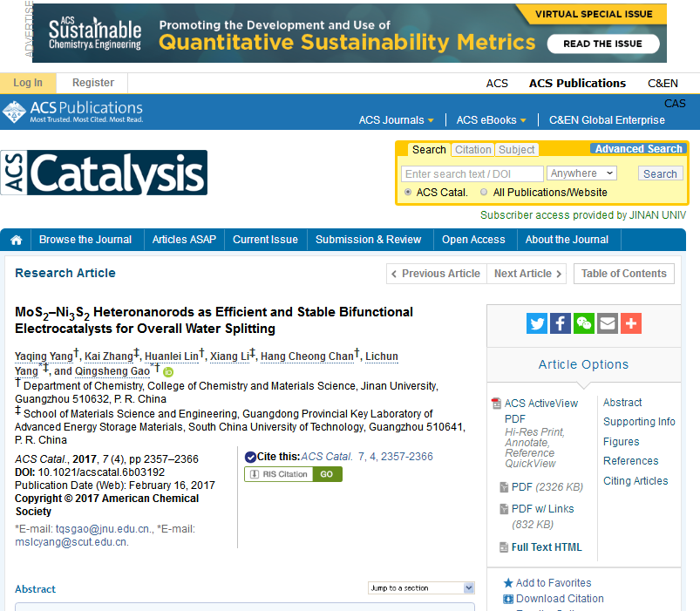Select the Search tab in search box
The height and width of the screenshot is (611, 700).
[x=429, y=150]
